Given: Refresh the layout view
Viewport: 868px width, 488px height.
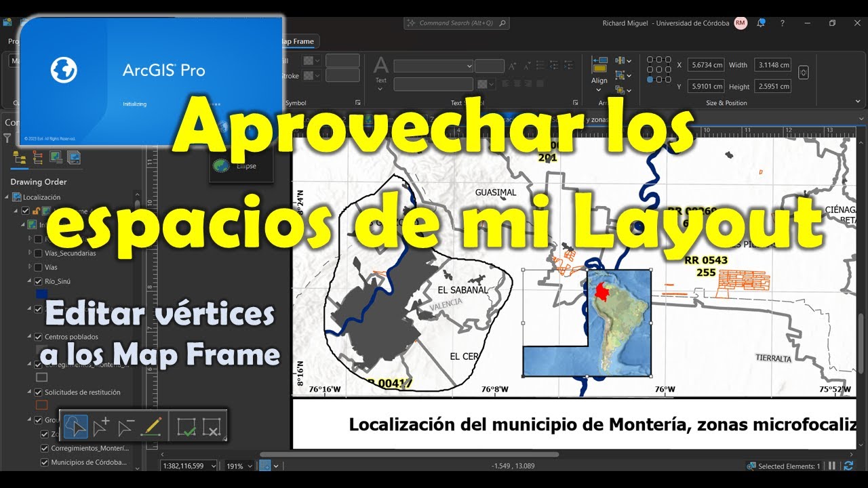Looking at the screenshot, I should 849,466.
